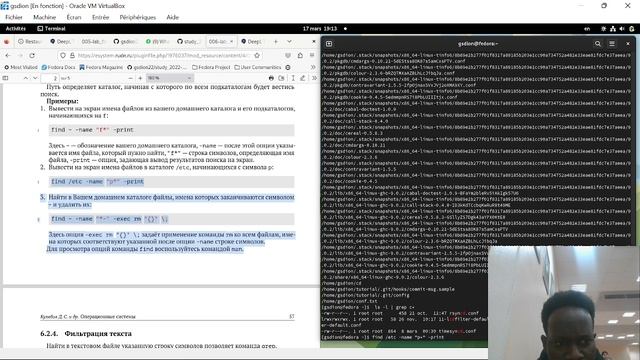Open the Fedora Docs bookmark
Screen dimensions: 640x360
58,67
